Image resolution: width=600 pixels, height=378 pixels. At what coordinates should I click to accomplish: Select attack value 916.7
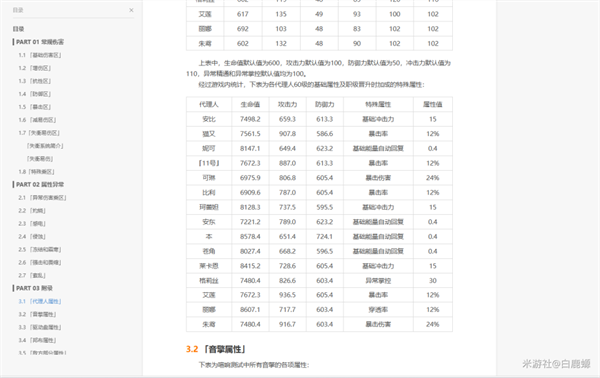pyautogui.click(x=287, y=324)
